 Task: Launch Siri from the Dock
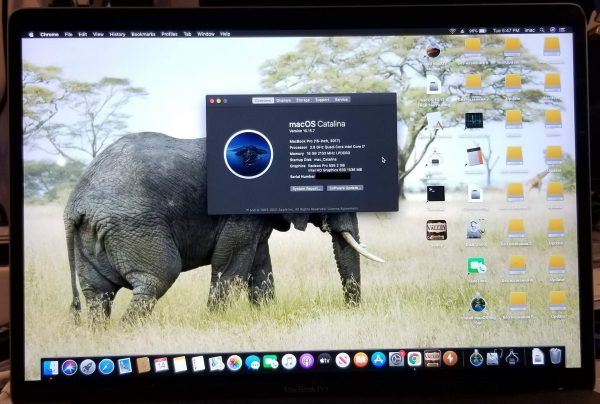[70, 367]
